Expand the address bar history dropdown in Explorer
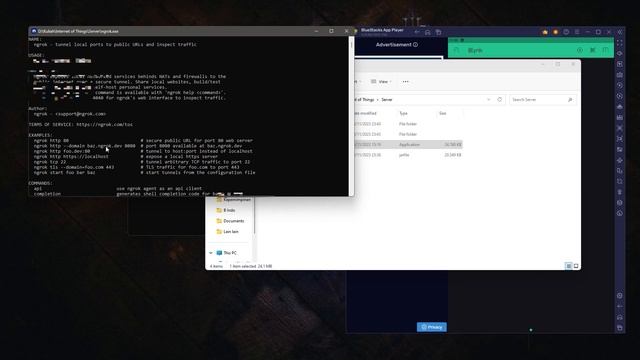Viewport: 640px width, 360px height. [489, 100]
